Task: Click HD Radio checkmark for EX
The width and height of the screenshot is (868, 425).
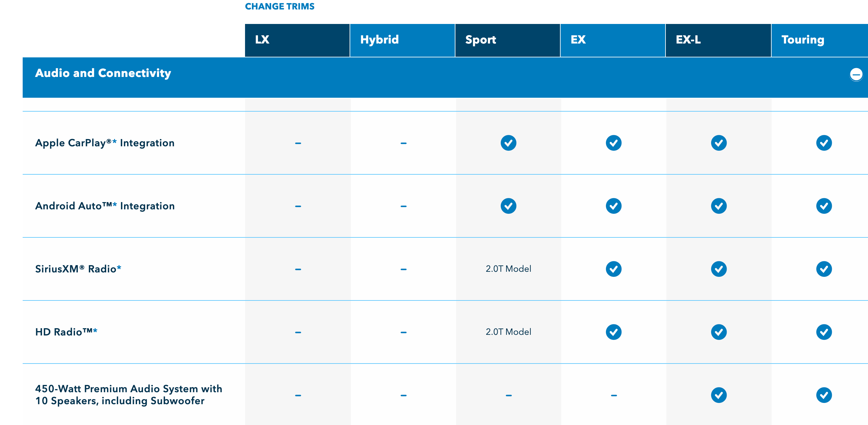Action: (x=614, y=332)
